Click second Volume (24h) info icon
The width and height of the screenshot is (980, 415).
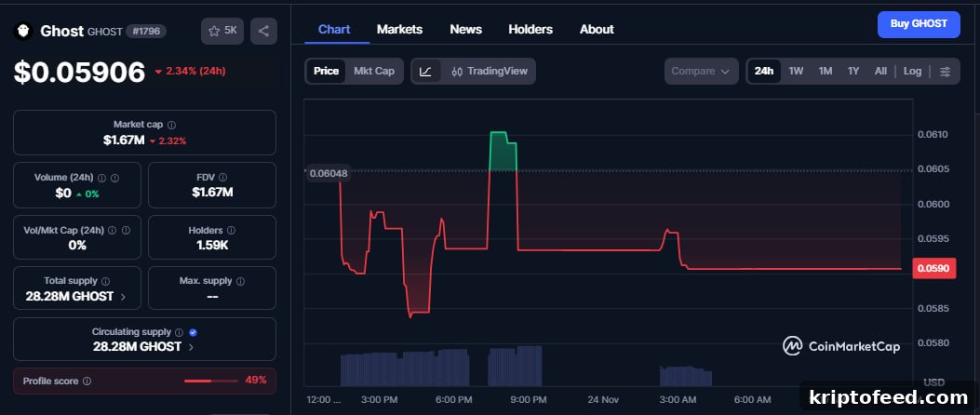coord(115,178)
